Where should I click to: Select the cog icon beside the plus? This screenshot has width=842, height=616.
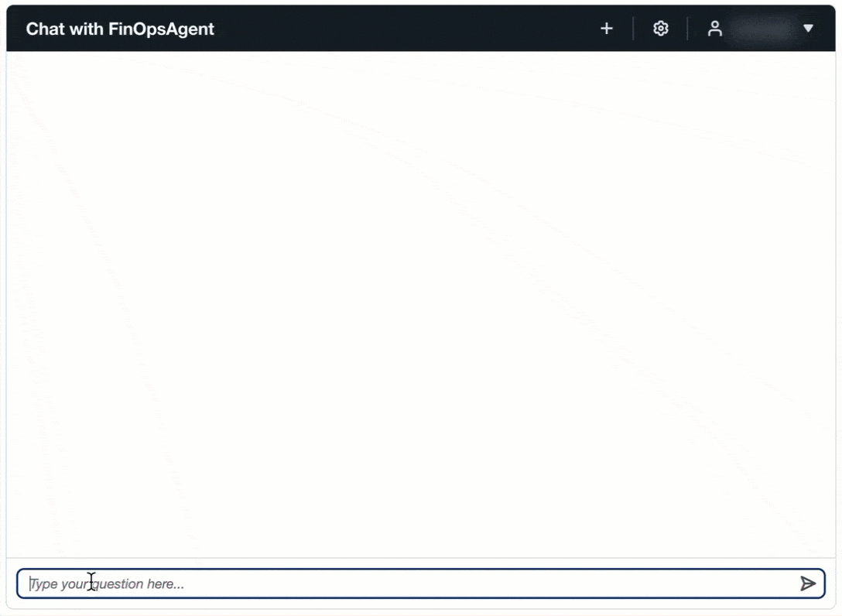(660, 29)
